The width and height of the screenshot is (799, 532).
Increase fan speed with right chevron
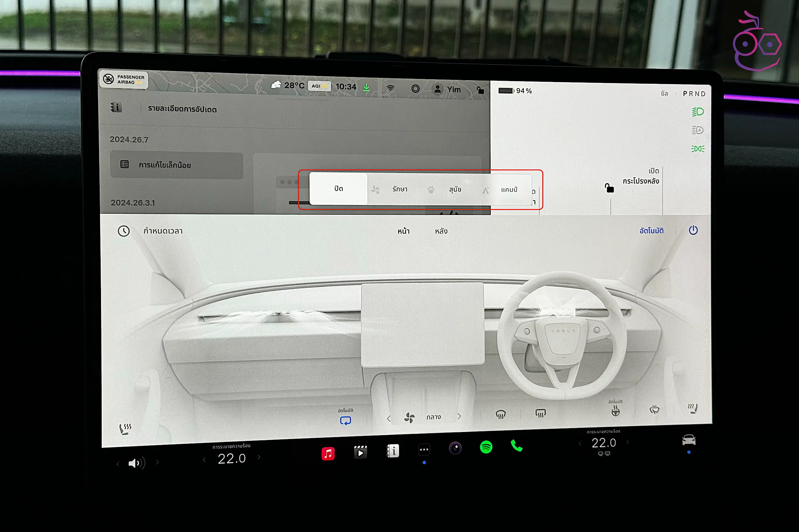(x=459, y=416)
